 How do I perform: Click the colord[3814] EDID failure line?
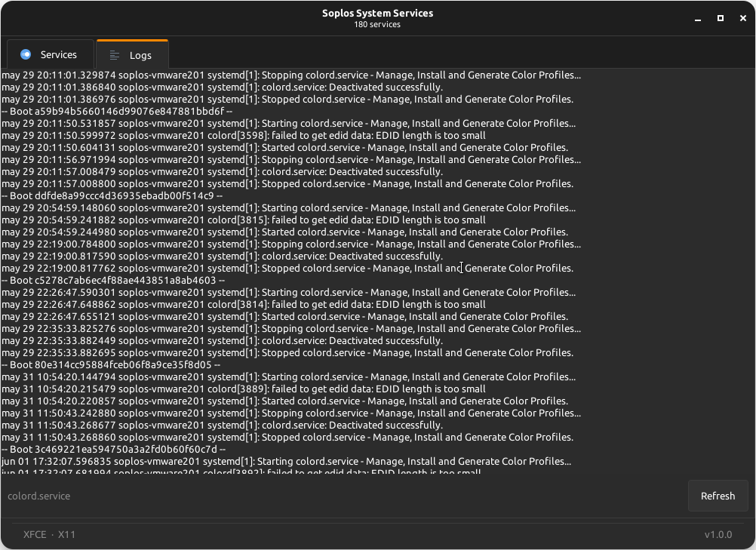click(244, 304)
